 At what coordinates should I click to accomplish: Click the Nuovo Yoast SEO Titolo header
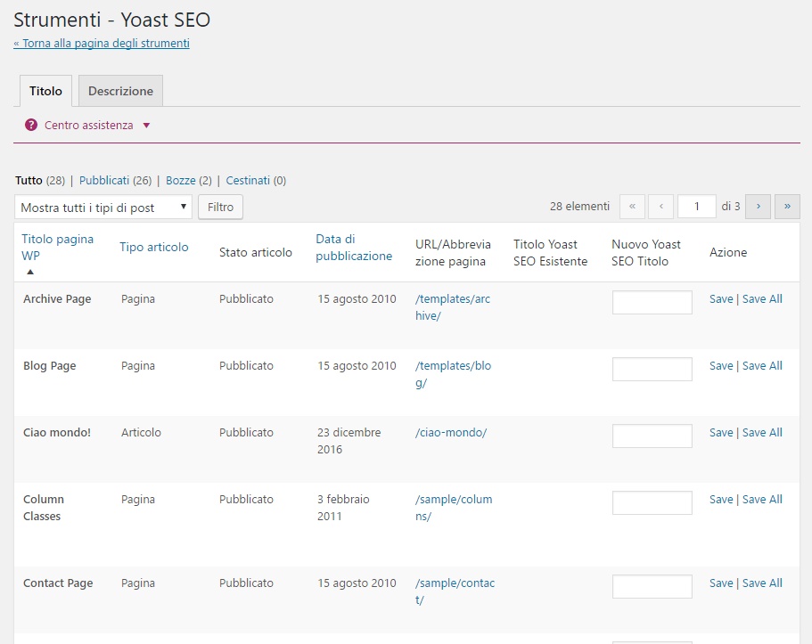[646, 253]
